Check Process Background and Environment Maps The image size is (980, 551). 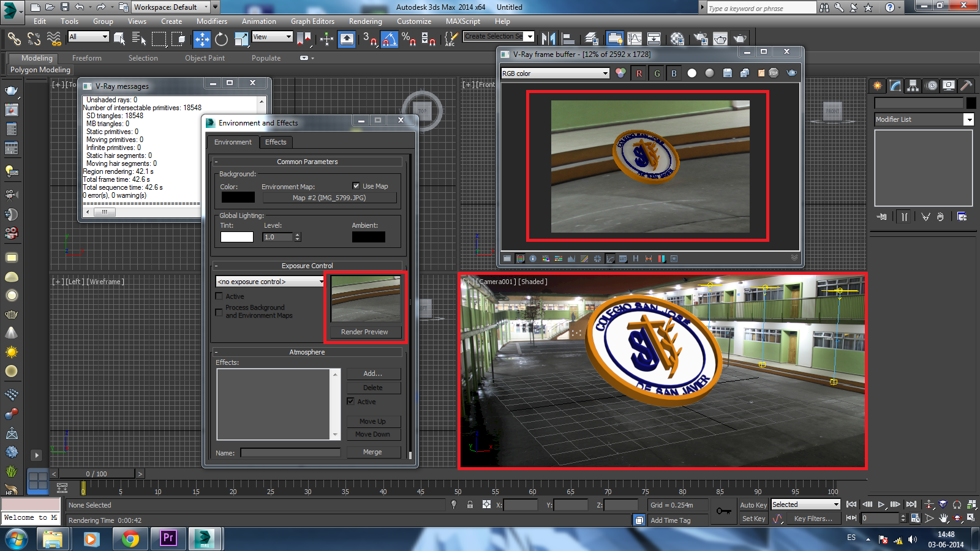pos(219,312)
